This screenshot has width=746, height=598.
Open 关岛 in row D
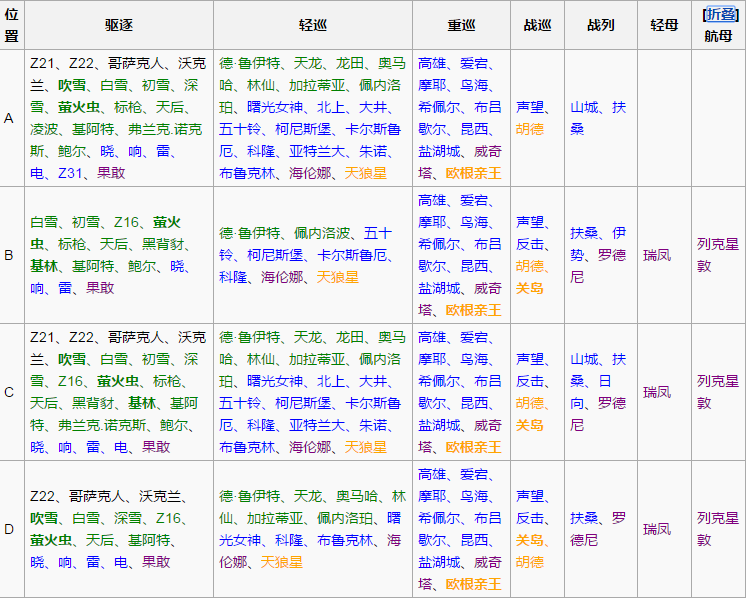pyautogui.click(x=530, y=540)
